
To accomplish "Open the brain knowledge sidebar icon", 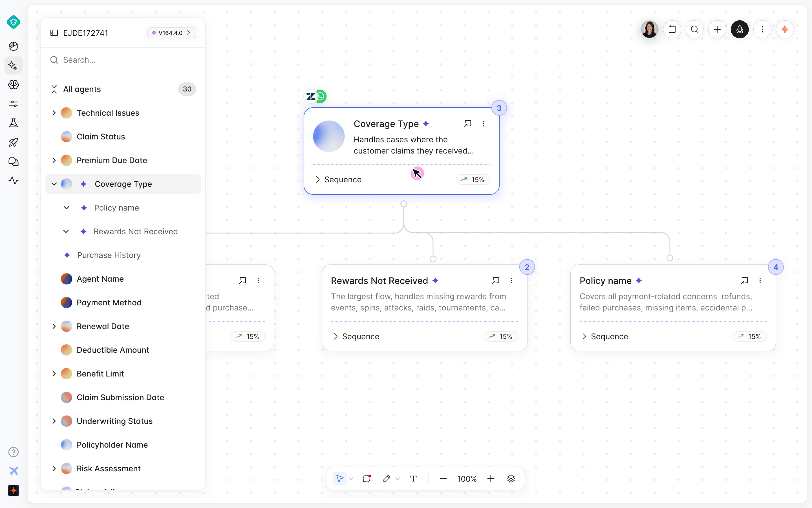I will point(14,85).
